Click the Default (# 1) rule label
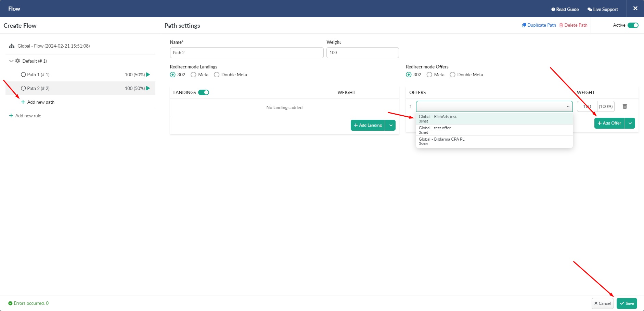 click(x=35, y=61)
